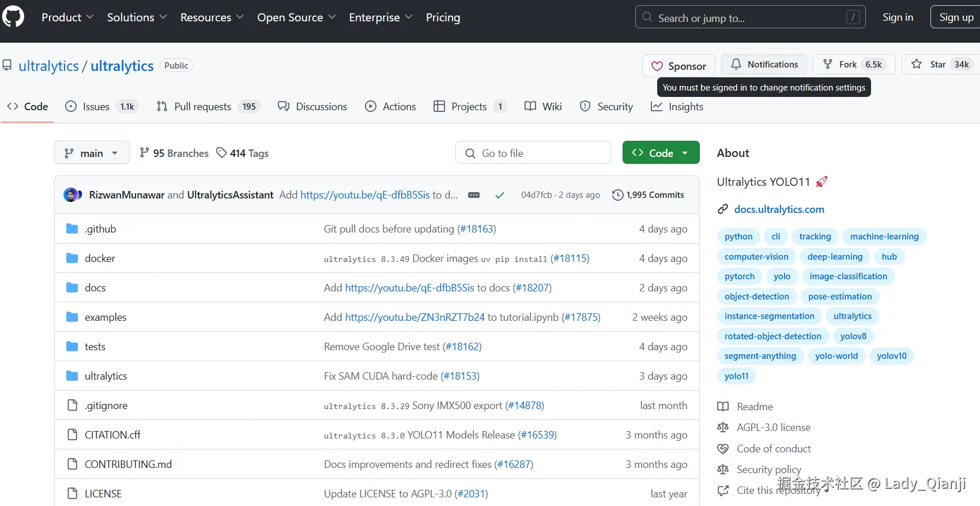Expand the green Code clone dropdown
The image size is (980, 506).
(x=661, y=153)
